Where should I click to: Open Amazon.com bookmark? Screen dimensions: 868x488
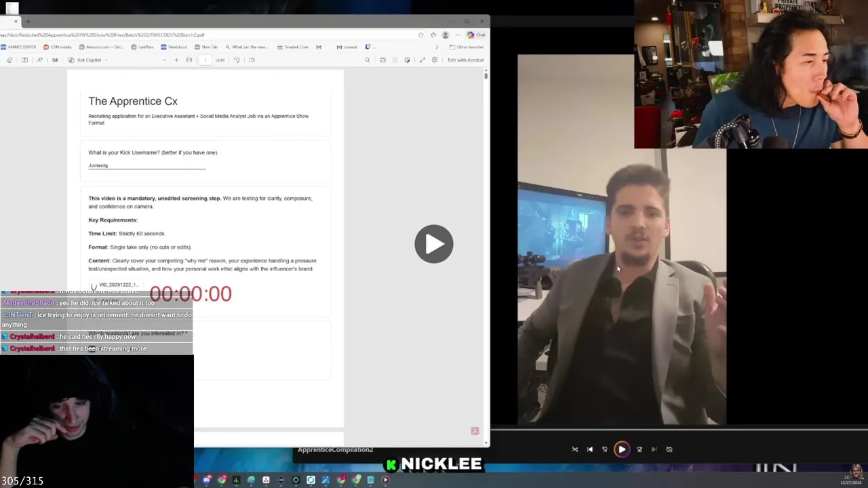101,47
